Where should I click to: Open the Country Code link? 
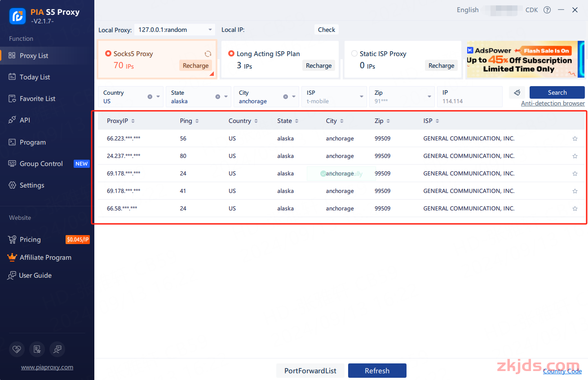(x=562, y=371)
